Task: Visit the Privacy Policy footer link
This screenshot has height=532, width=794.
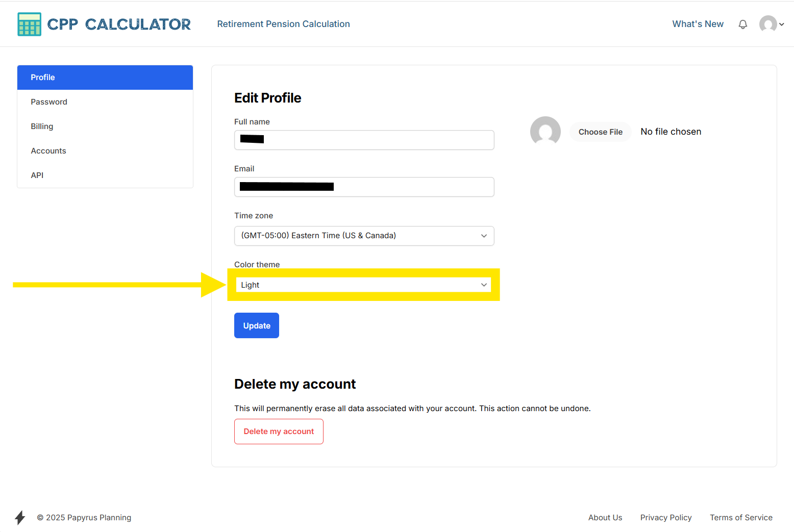Action: [666, 518]
